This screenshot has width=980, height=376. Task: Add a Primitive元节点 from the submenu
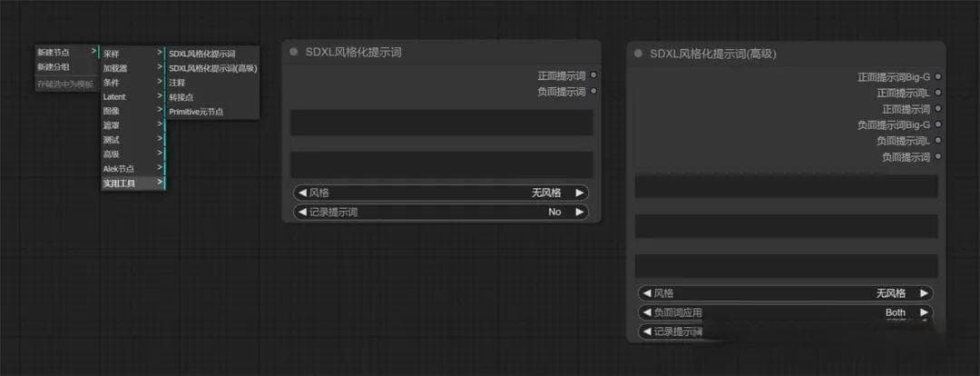[x=212, y=112]
